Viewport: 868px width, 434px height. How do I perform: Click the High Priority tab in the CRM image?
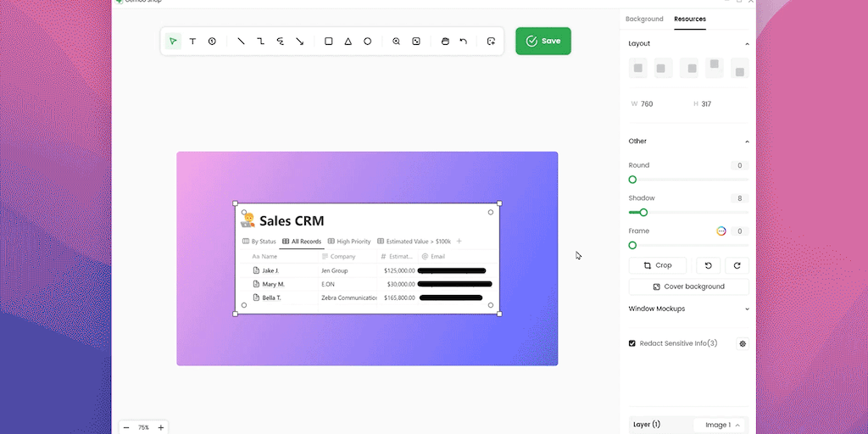point(349,242)
